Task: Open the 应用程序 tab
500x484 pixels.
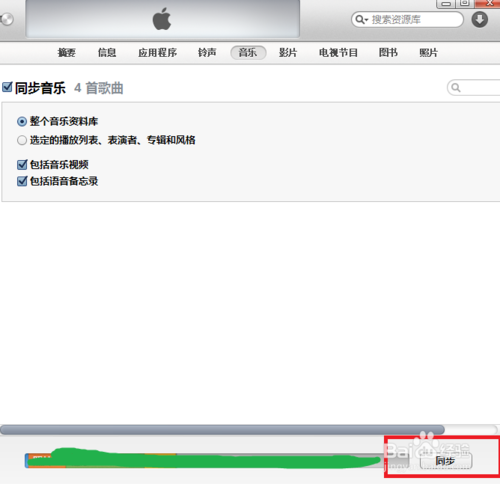Action: tap(157, 53)
